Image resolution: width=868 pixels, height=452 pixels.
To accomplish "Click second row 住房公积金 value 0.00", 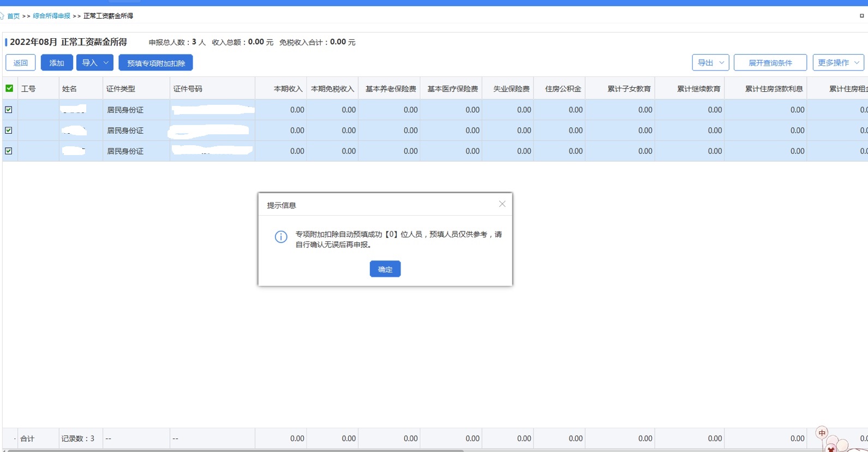I will coord(576,130).
